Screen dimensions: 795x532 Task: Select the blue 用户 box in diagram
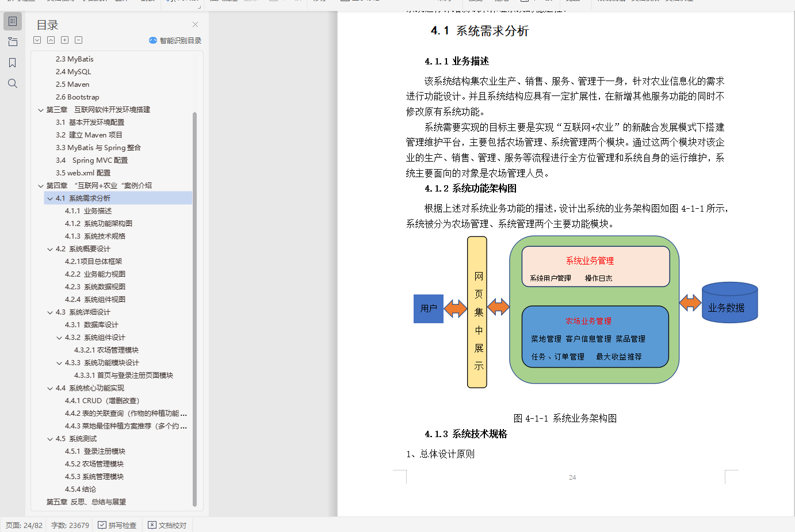pos(429,308)
